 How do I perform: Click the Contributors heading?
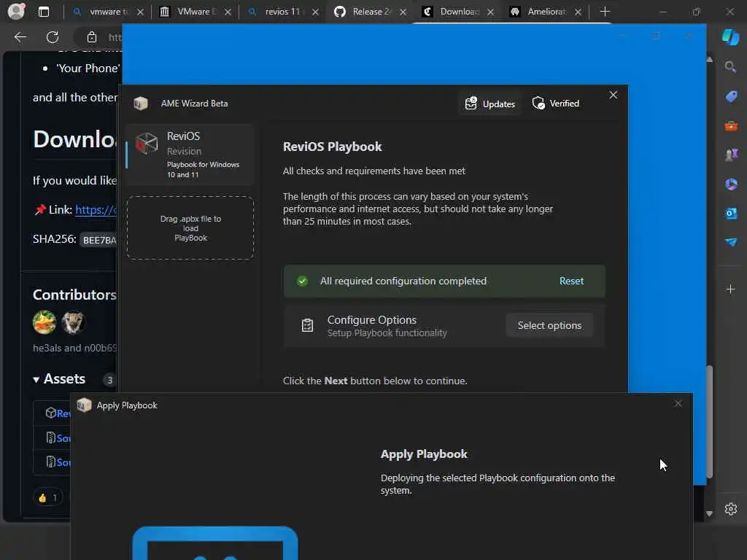[74, 295]
